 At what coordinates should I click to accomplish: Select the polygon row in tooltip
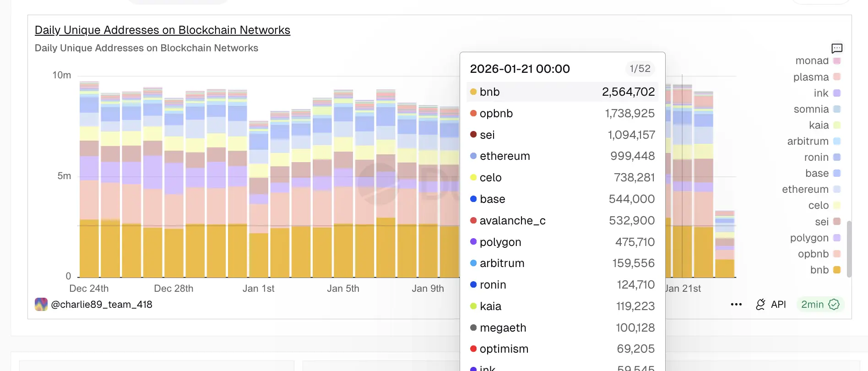pos(562,242)
